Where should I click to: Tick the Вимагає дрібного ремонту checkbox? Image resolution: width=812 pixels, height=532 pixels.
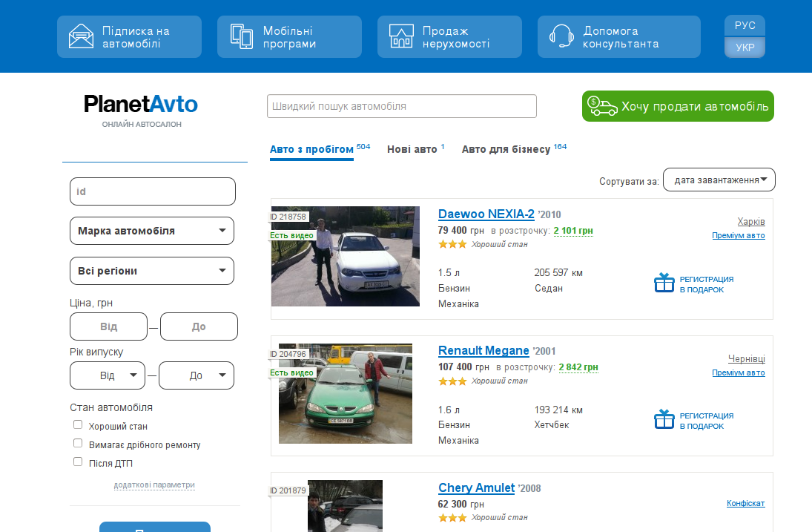pyautogui.click(x=78, y=444)
